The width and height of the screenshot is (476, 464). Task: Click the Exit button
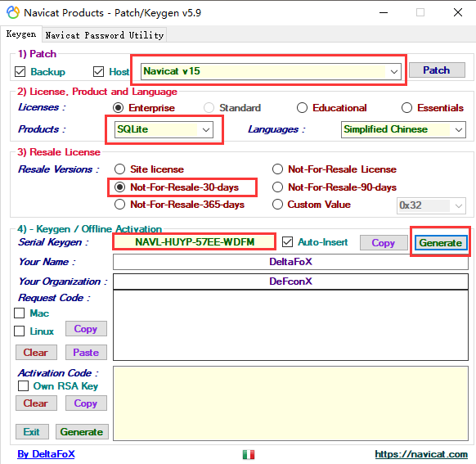pyautogui.click(x=32, y=431)
